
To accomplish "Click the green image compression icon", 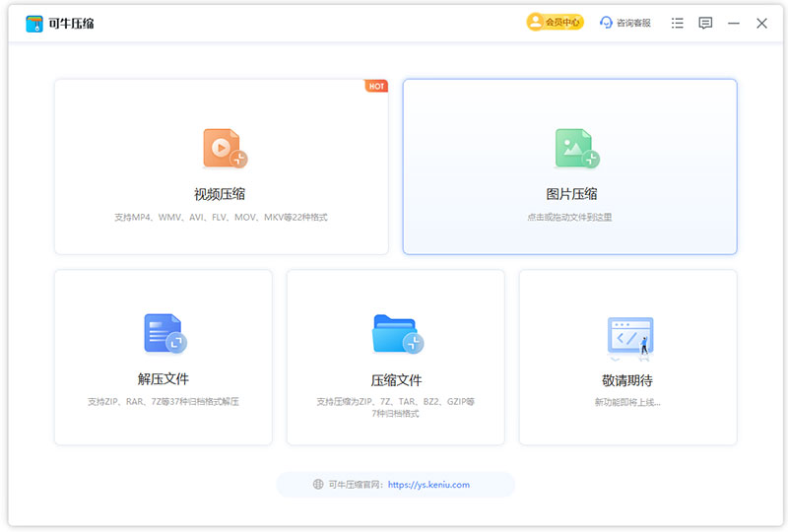I will click(x=577, y=149).
